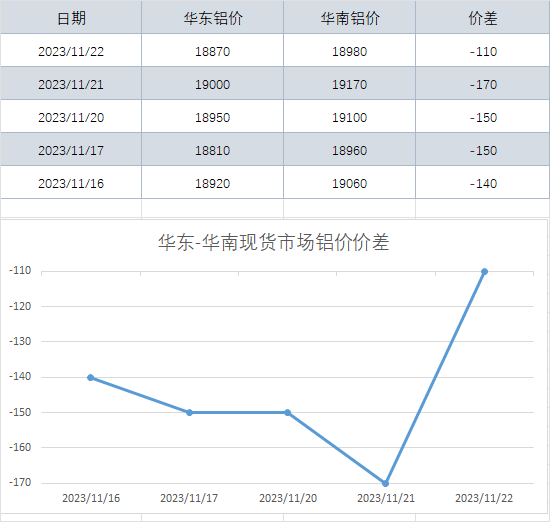Click y-axis label -110 on chart

coord(20,270)
